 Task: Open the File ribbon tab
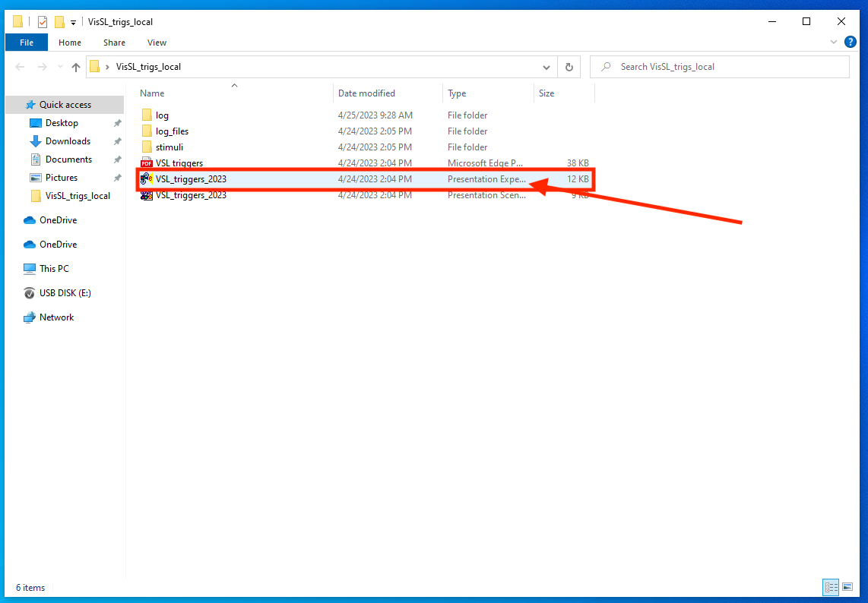(x=27, y=43)
